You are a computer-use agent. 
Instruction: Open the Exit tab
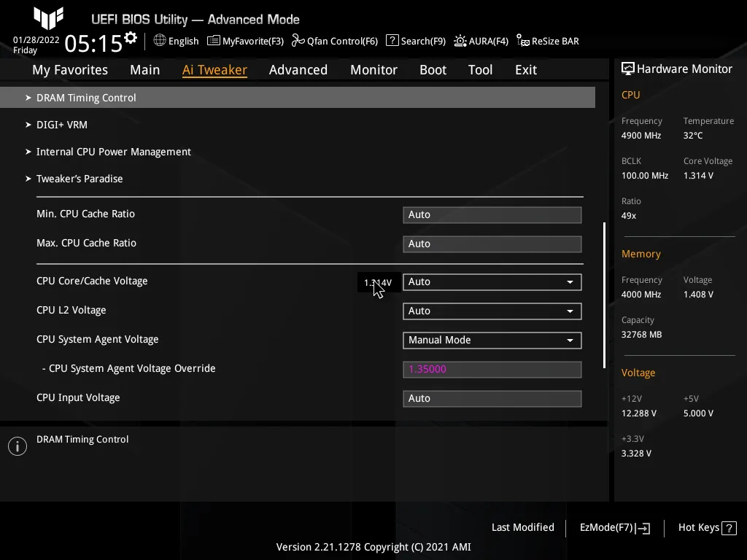[x=526, y=70]
